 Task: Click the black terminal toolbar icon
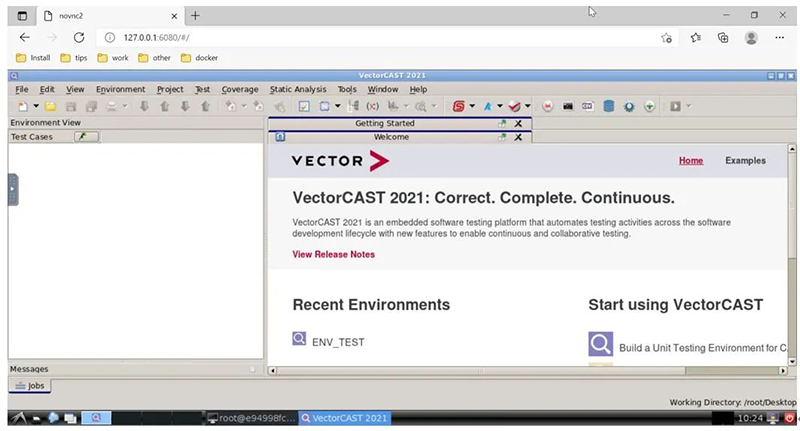(568, 107)
